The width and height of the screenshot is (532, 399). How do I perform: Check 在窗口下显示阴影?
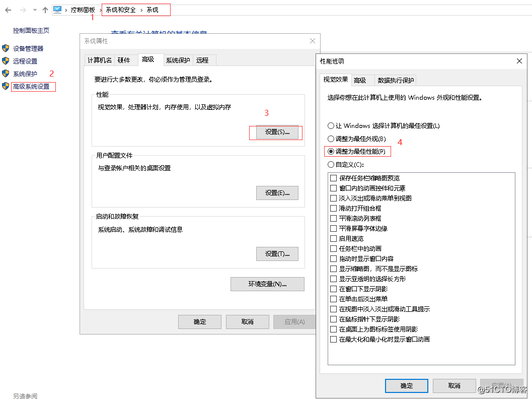point(334,289)
